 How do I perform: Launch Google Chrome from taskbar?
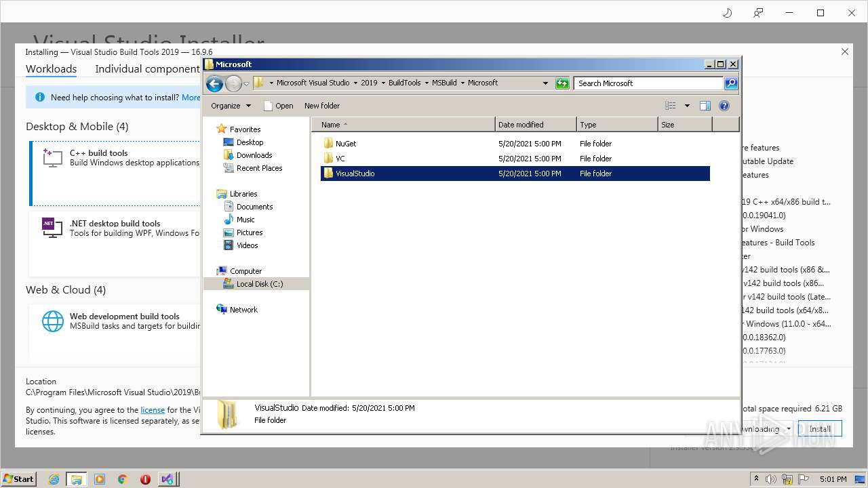coord(123,479)
